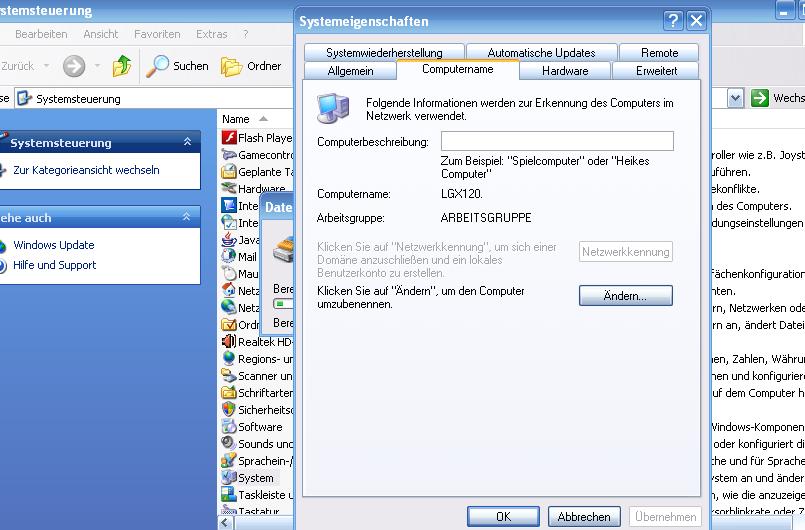Open the address bar dropdown arrow
This screenshot has width=805, height=530.
[x=735, y=98]
